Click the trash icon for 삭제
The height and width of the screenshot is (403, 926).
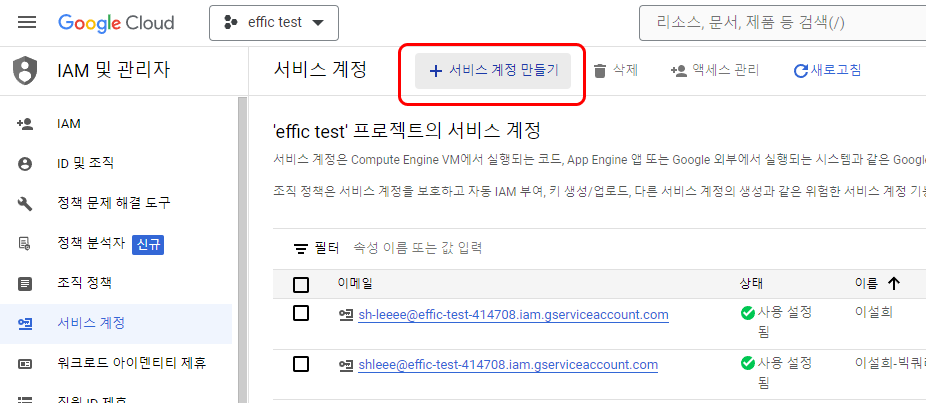click(600, 70)
